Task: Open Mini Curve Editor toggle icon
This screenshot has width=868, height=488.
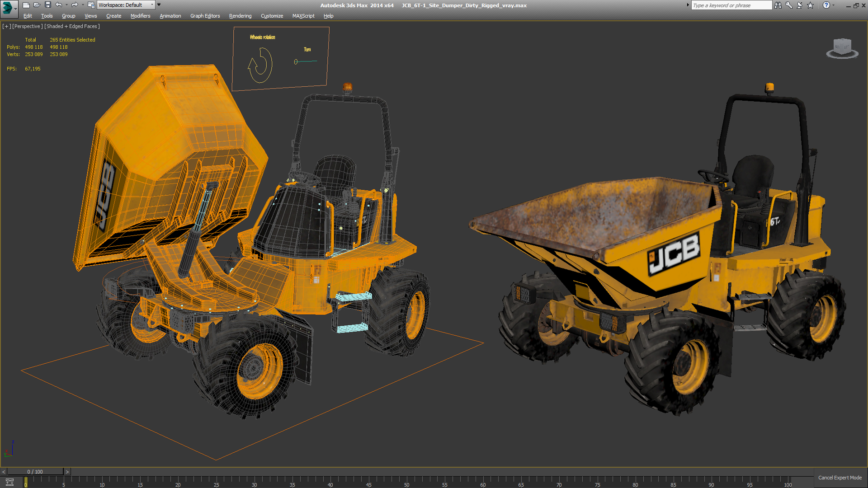Action: coord(9,482)
